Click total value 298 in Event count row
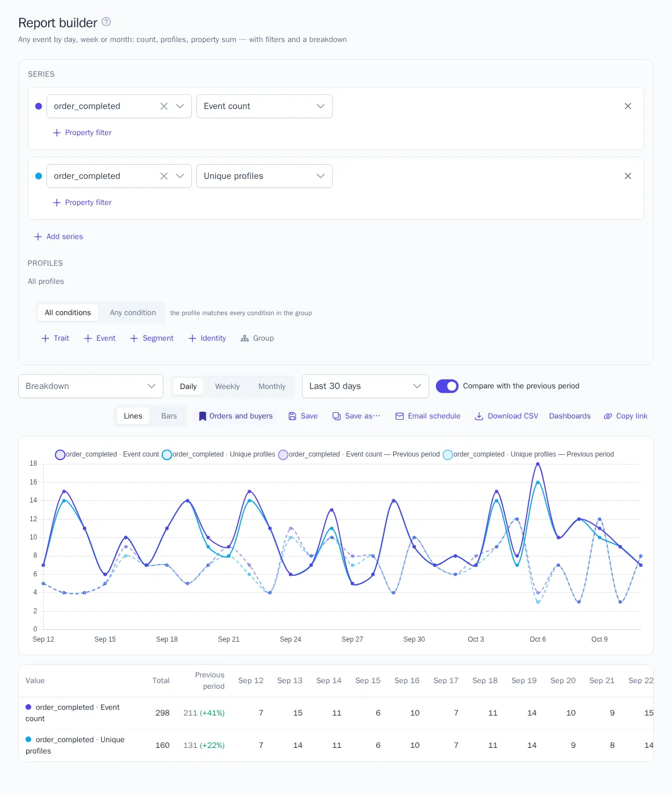Image resolution: width=672 pixels, height=795 pixels. [162, 713]
